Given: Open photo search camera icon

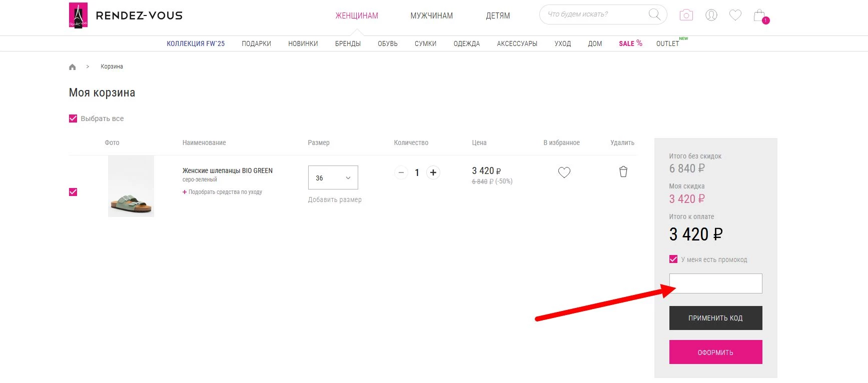Looking at the screenshot, I should coord(686,15).
